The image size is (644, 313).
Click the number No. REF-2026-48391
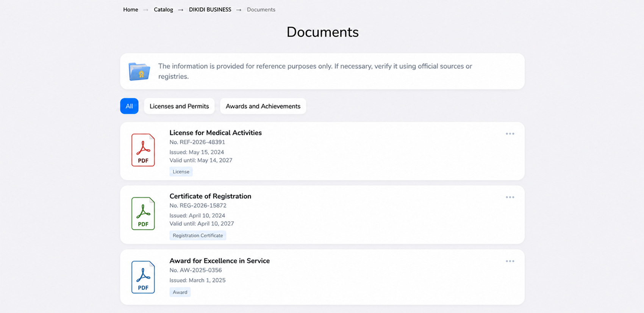[197, 142]
